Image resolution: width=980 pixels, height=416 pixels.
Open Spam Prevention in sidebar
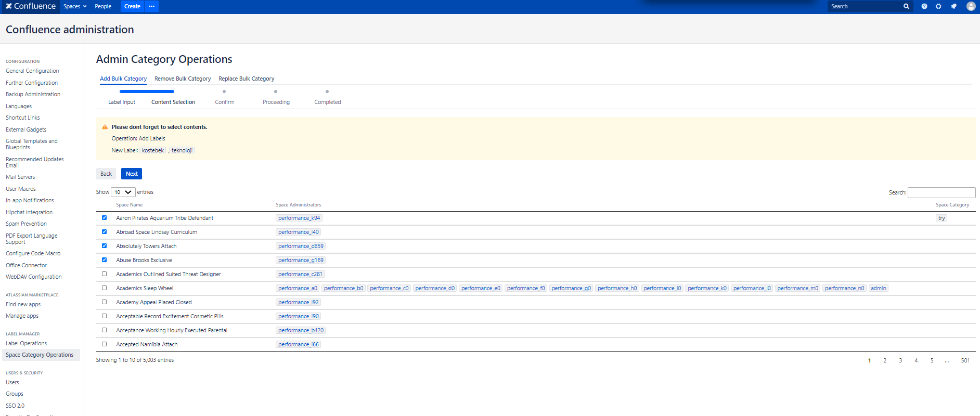click(26, 224)
